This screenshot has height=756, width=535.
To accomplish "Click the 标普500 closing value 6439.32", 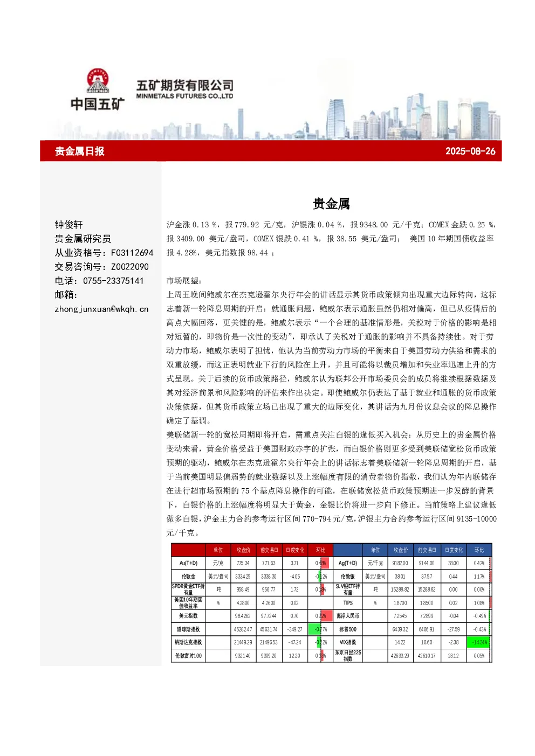I will (x=400, y=629).
